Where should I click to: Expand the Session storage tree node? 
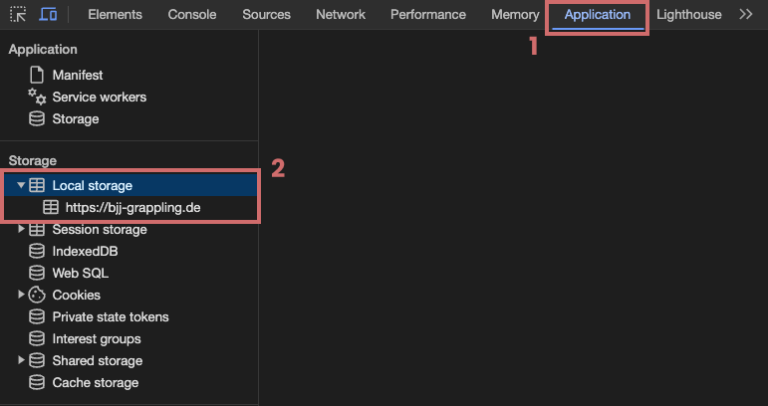[21, 230]
